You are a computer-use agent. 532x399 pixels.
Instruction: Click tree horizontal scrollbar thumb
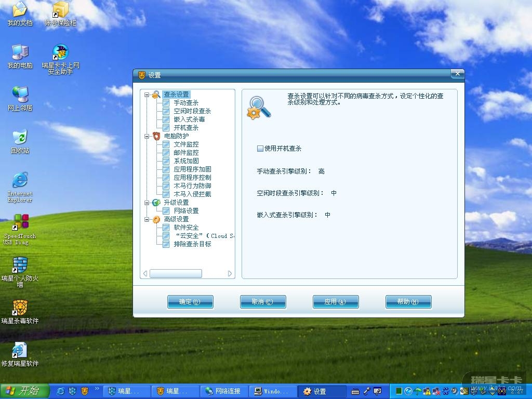(x=176, y=273)
